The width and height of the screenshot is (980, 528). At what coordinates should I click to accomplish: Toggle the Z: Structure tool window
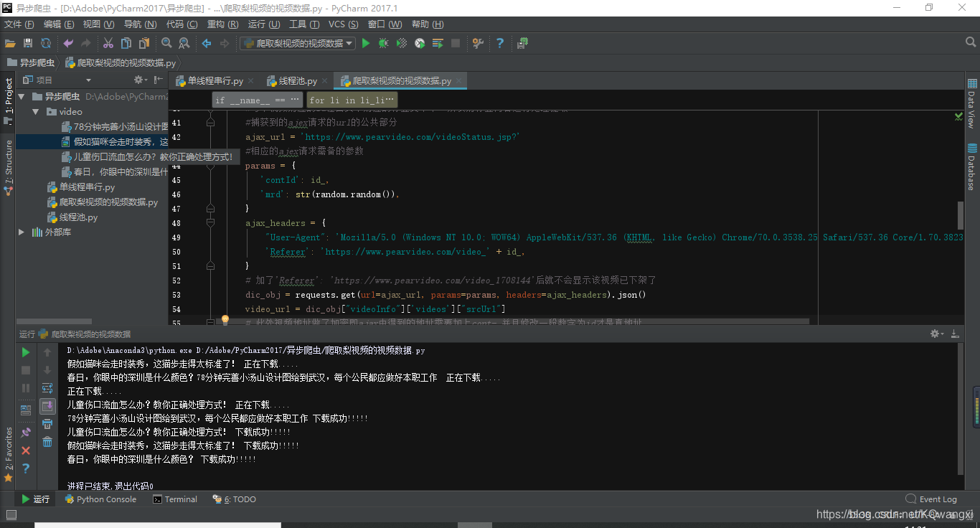pyautogui.click(x=8, y=168)
